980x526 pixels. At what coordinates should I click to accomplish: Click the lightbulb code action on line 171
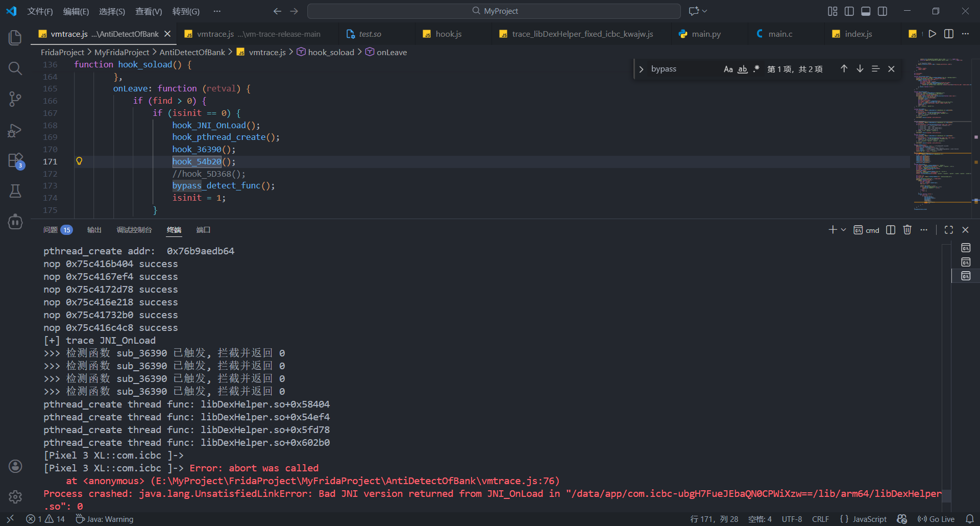79,161
